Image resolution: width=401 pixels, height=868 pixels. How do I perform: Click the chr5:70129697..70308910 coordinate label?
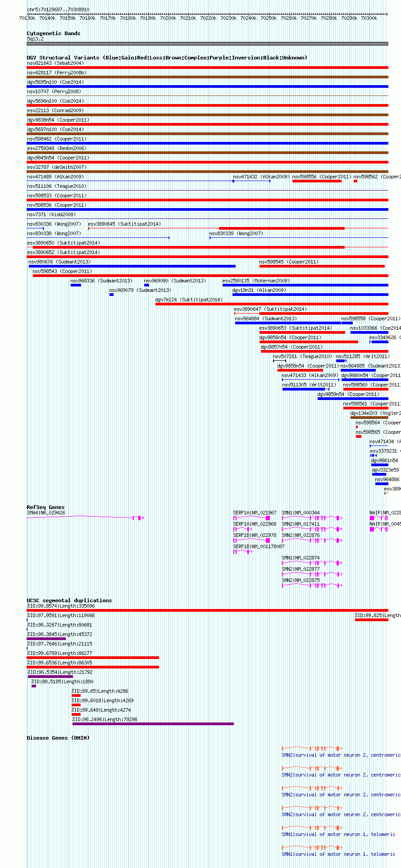point(58,9)
